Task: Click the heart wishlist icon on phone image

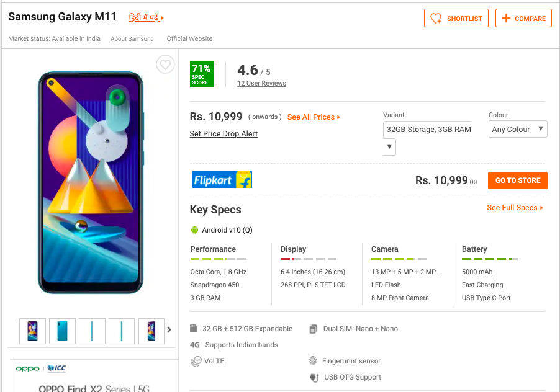Action: pyautogui.click(x=165, y=65)
